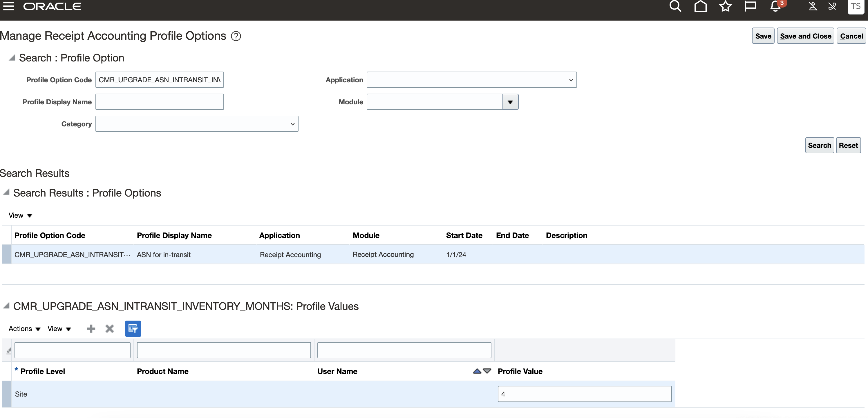Click the Application column header
868x418 pixels.
click(279, 236)
